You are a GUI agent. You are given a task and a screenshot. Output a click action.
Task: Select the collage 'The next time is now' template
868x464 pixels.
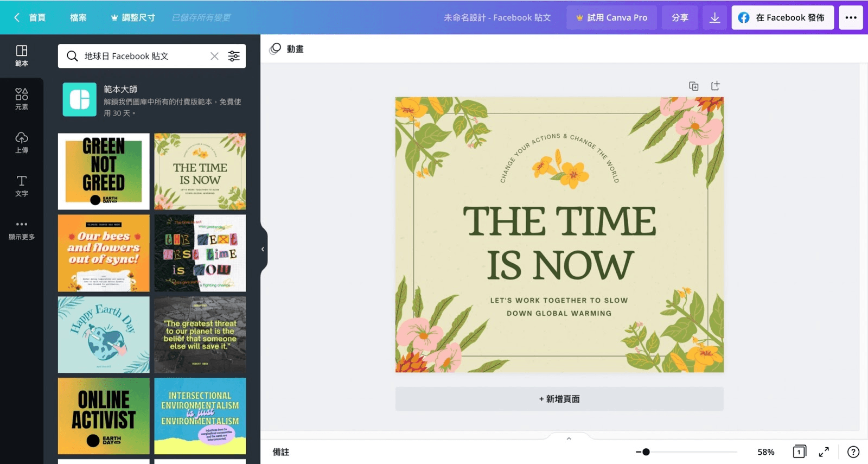200,253
